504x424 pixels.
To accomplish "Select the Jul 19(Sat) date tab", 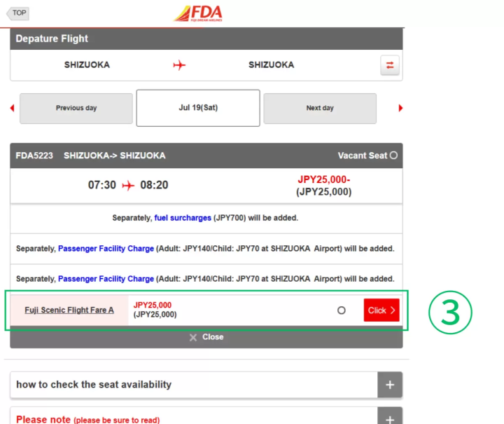I will 198,108.
